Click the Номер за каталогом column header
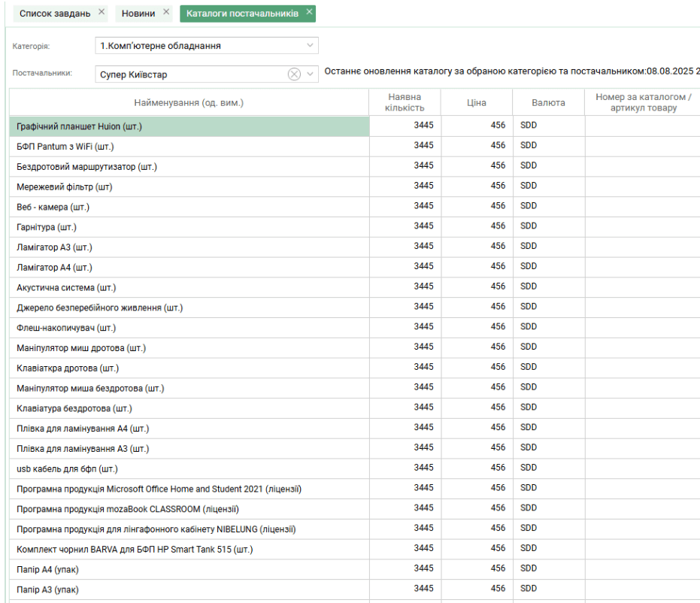Viewport: 700px width, 603px height. tap(642, 103)
